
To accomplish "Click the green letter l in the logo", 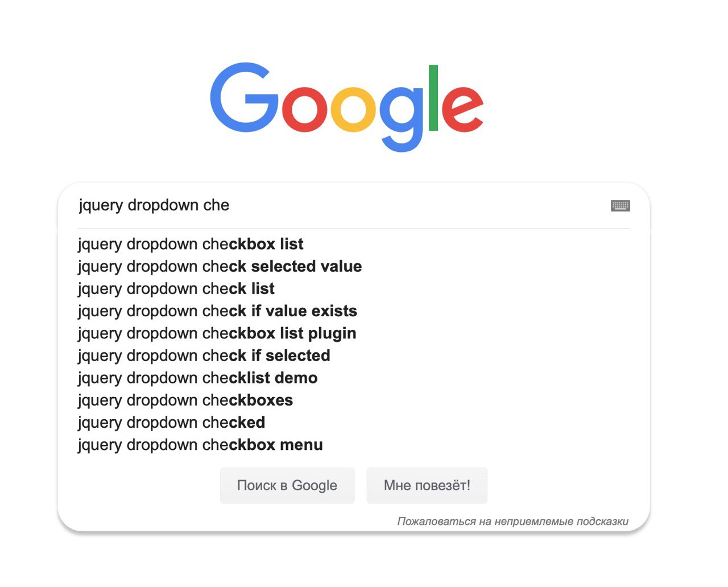I will 433,98.
